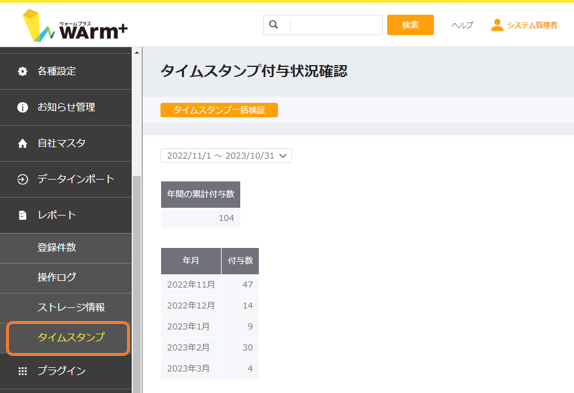The image size is (574, 393).
Task: Click the count 14 for 2022年12月
Action: click(248, 306)
